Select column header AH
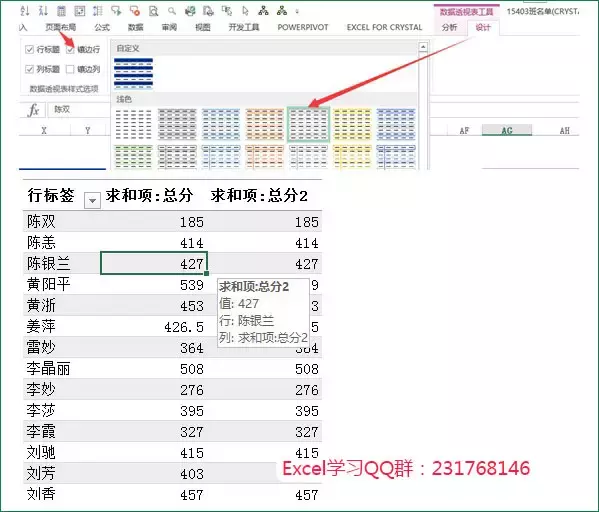 [x=565, y=131]
